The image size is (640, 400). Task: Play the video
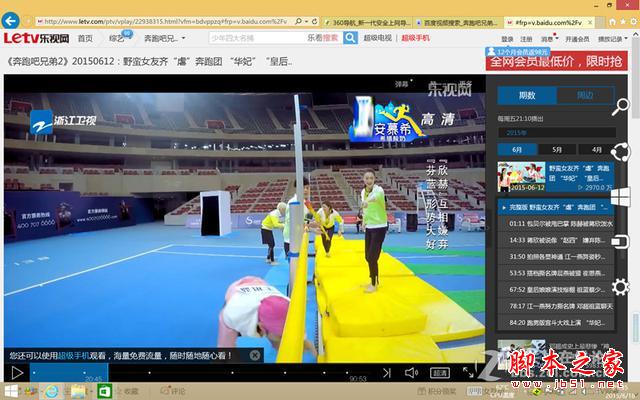pos(17,372)
